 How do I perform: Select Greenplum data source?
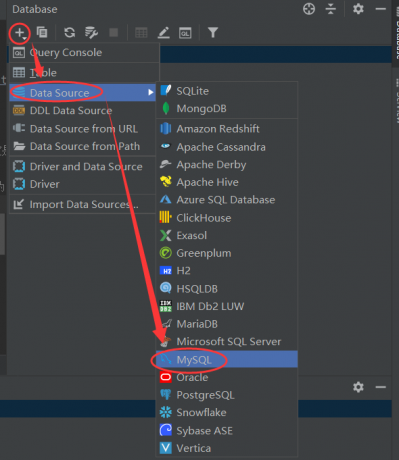pos(227,253)
